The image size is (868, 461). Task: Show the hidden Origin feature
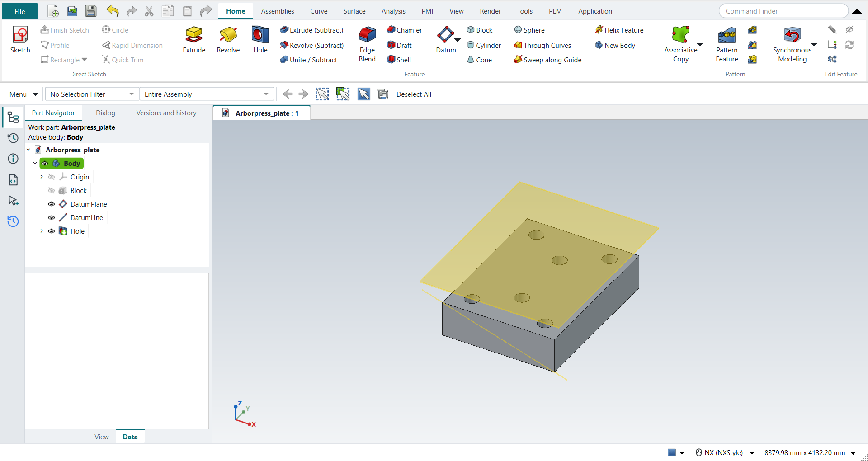click(52, 177)
